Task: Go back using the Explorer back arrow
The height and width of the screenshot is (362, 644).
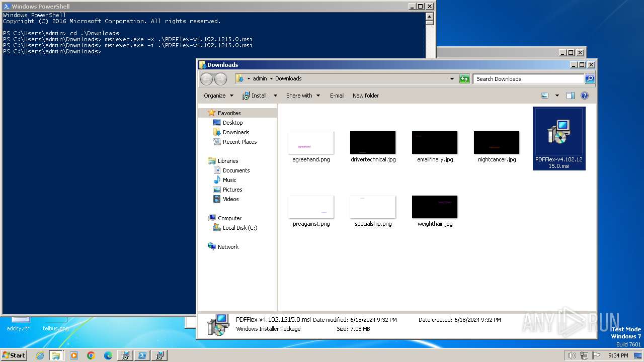Action: [206, 79]
